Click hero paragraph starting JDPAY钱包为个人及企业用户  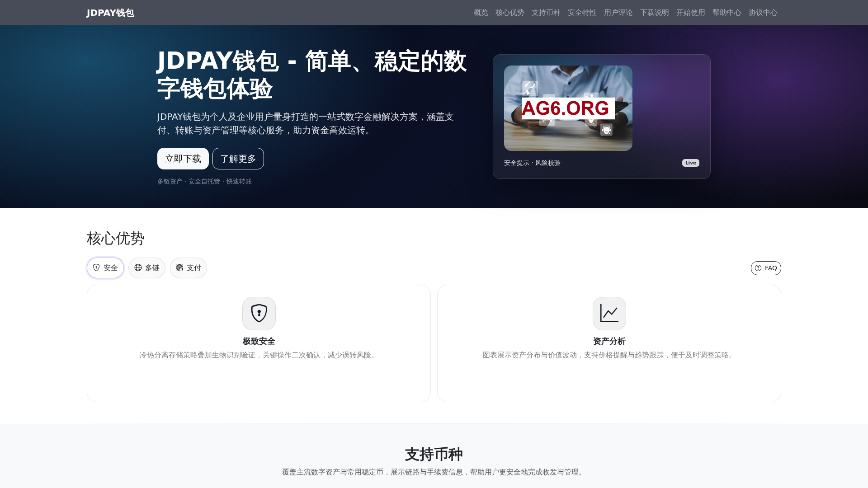point(306,123)
